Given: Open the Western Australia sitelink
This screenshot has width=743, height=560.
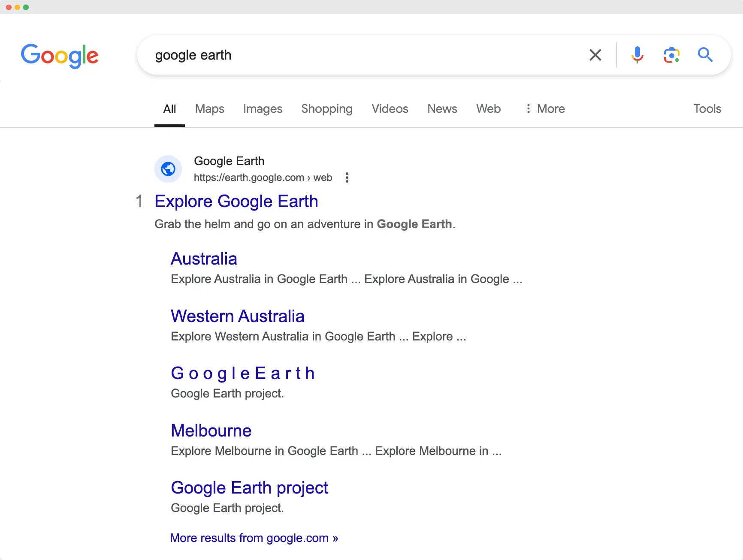Looking at the screenshot, I should click(238, 316).
